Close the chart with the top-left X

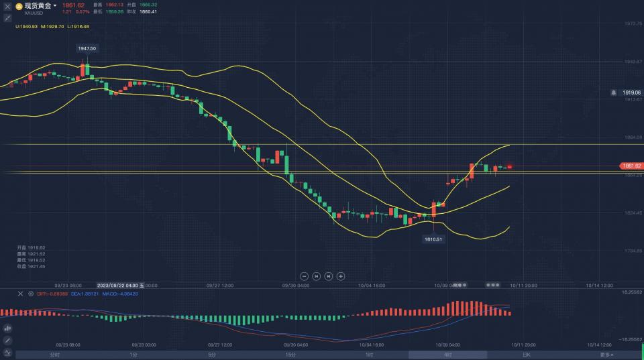[x=7, y=6]
